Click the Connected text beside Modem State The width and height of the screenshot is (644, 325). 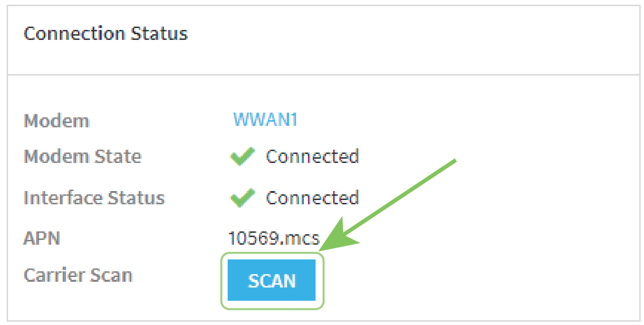pyautogui.click(x=312, y=156)
